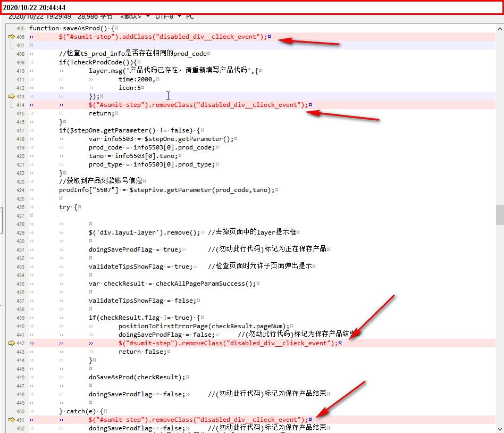Click the time:2000 line

[139, 79]
